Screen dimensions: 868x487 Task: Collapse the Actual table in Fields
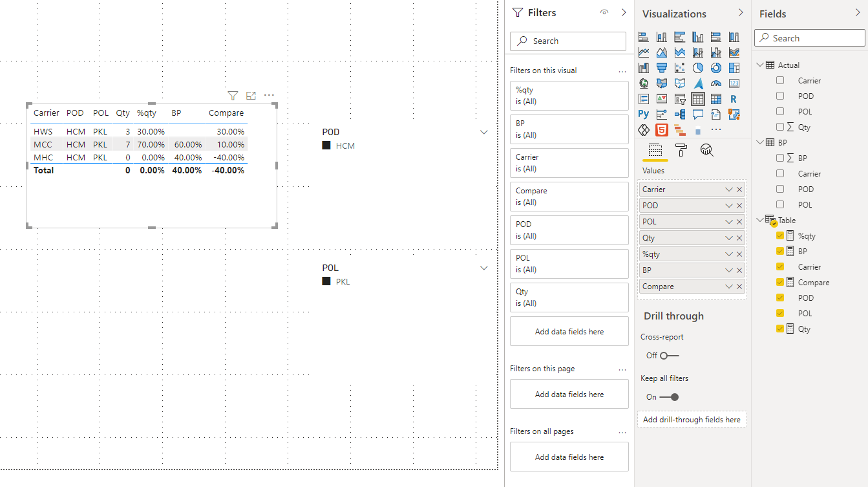pos(759,65)
